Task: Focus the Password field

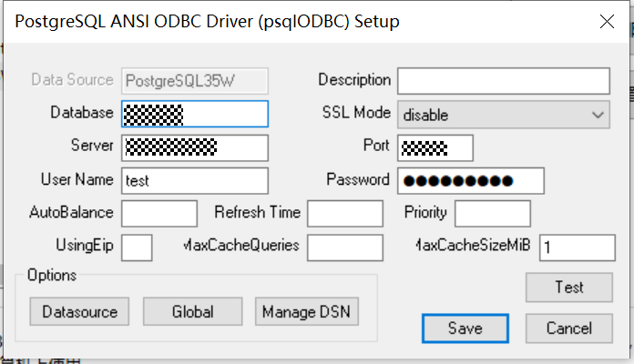Action: point(471,180)
